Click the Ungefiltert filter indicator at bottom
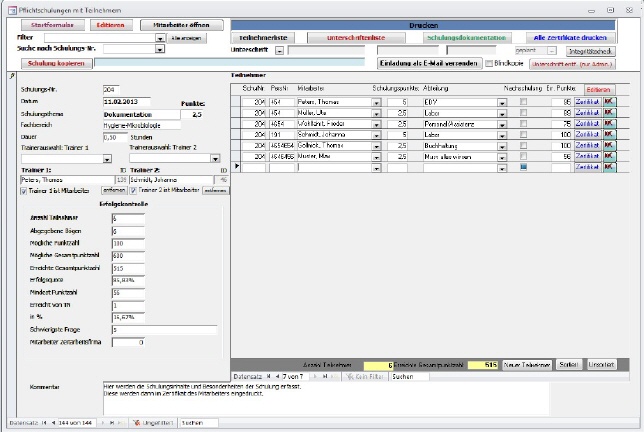The image size is (644, 432). [x=154, y=423]
